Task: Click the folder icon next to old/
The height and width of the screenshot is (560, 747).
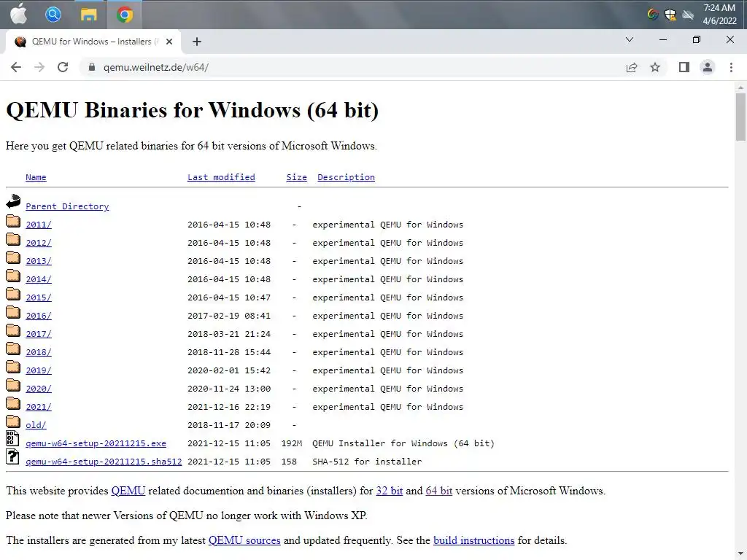Action: click(x=13, y=421)
